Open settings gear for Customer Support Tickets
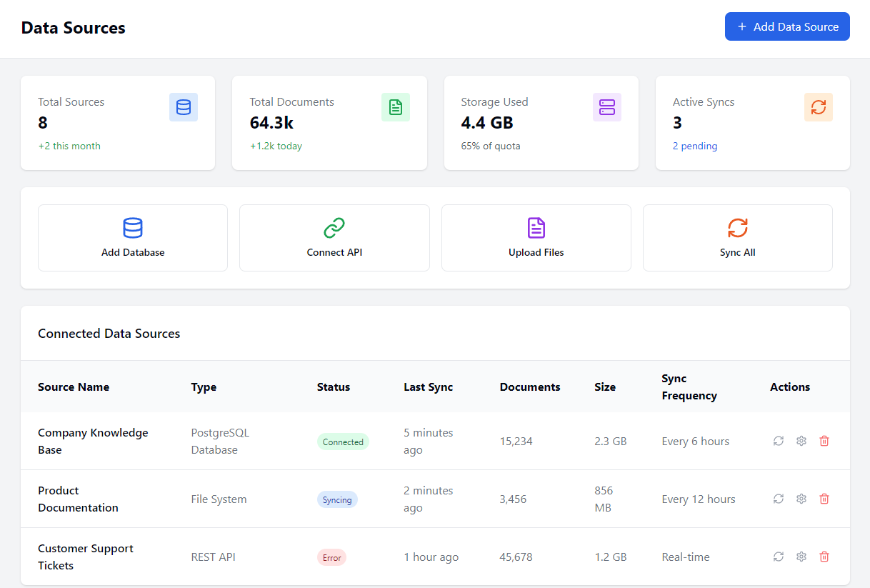 [801, 557]
